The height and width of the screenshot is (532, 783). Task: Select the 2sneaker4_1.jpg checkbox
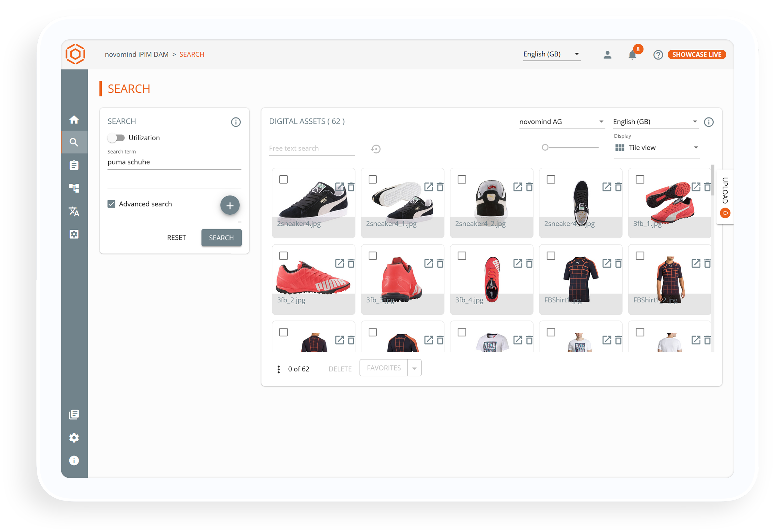(373, 179)
